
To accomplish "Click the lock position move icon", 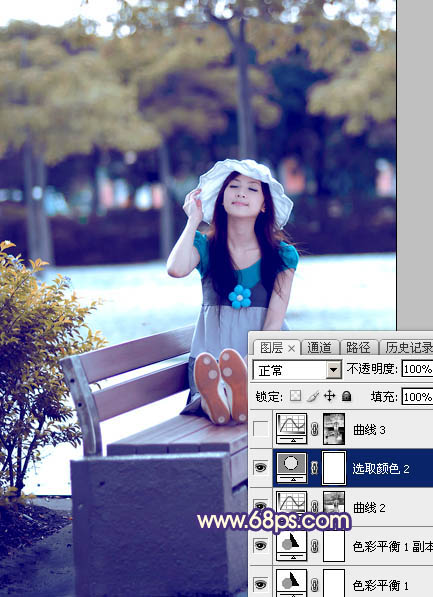I will tap(329, 396).
